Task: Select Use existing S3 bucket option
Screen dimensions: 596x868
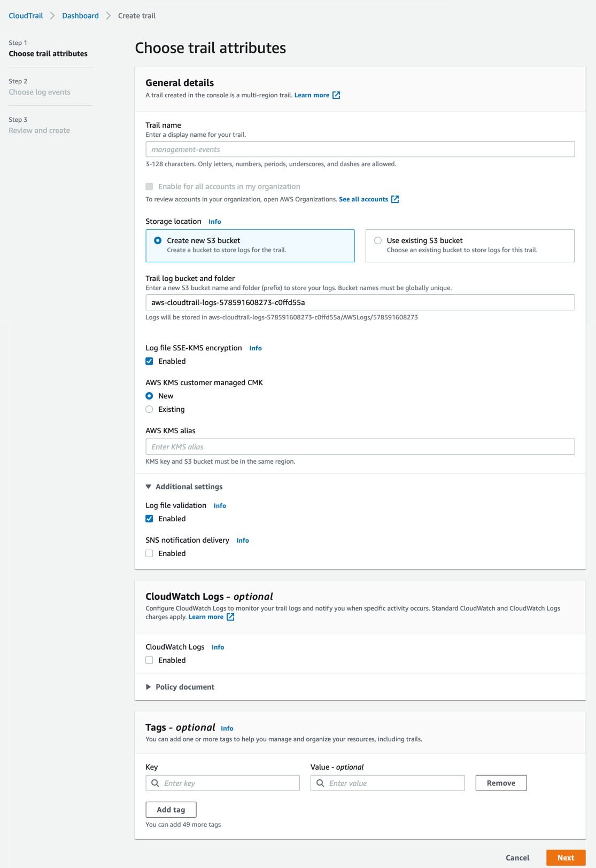Action: [378, 240]
